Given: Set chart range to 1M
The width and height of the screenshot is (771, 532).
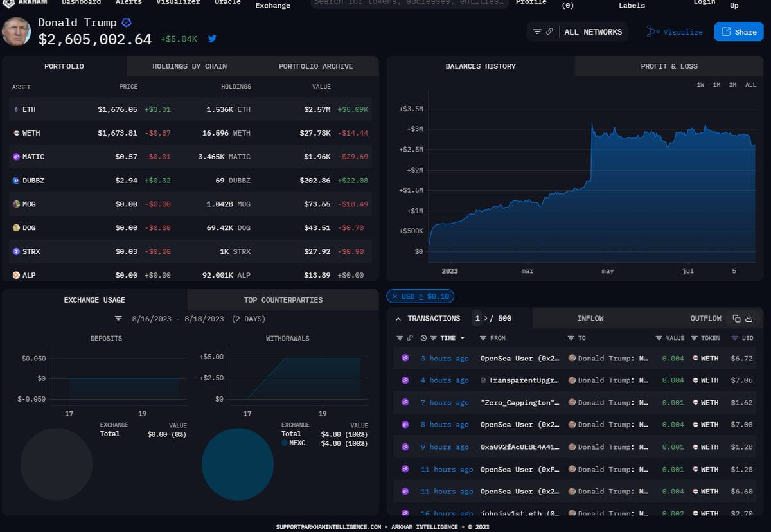Looking at the screenshot, I should click(x=716, y=85).
